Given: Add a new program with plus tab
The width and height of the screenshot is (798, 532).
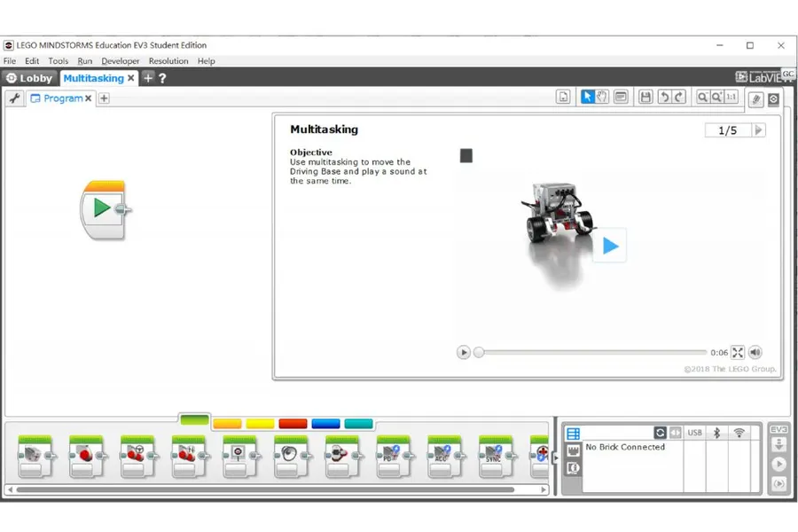Looking at the screenshot, I should (x=104, y=98).
